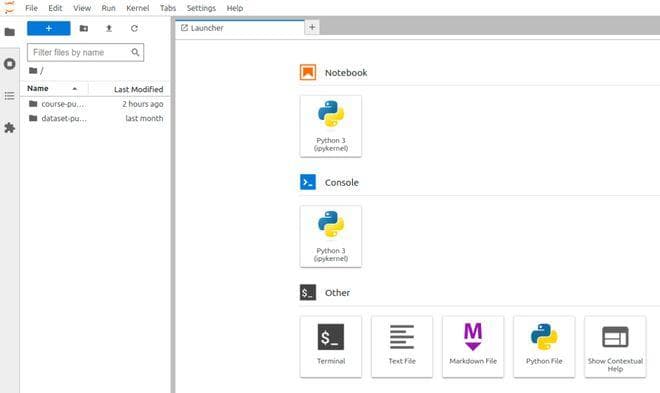The height and width of the screenshot is (393, 660).
Task: Create a new Markdown File
Action: pos(473,347)
